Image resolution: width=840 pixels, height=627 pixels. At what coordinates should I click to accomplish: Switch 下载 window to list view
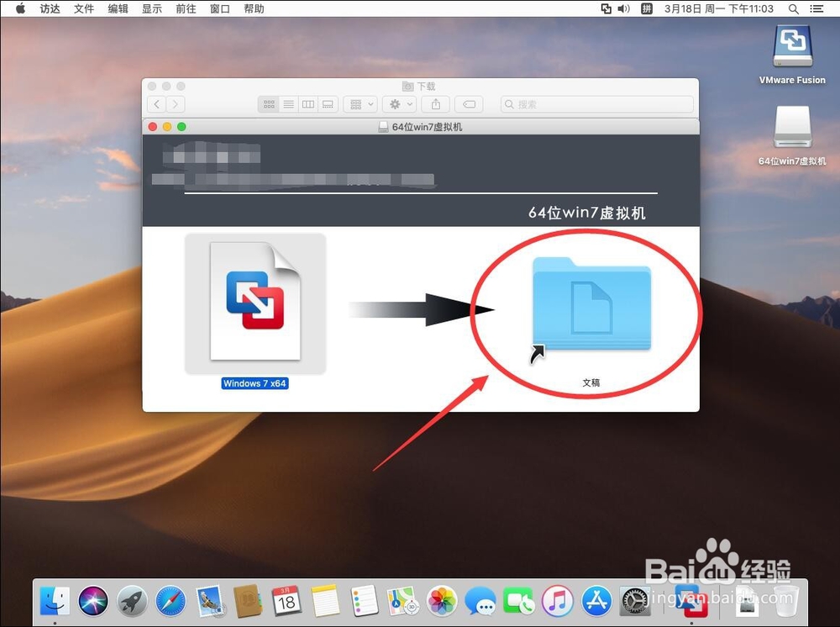[x=289, y=104]
